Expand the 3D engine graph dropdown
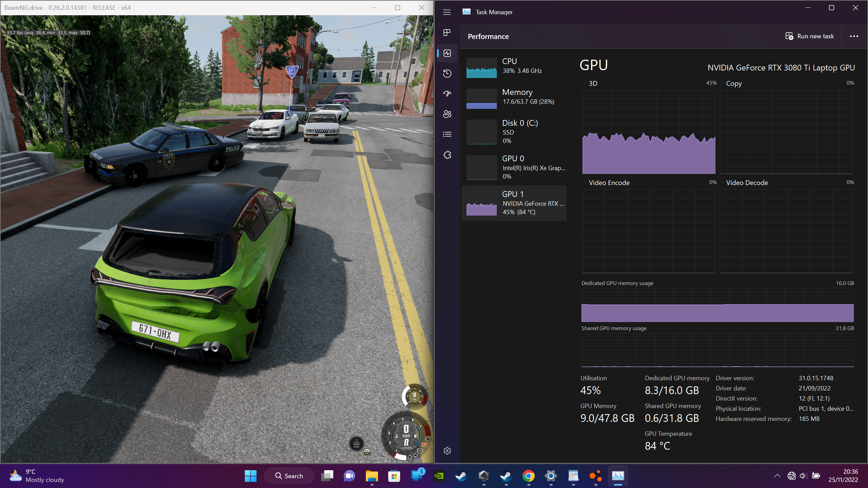 coord(585,83)
